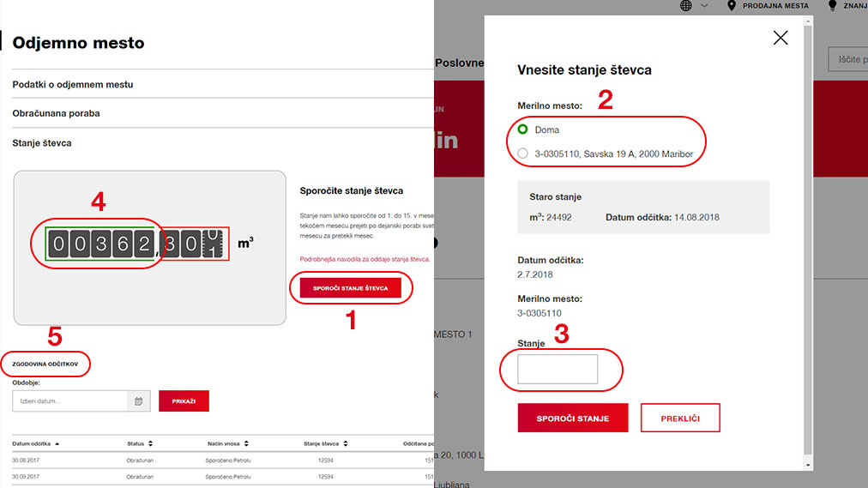This screenshot has width=868, height=488.
Task: Select the Savska 19 A, Maribor radio option
Action: (x=523, y=154)
